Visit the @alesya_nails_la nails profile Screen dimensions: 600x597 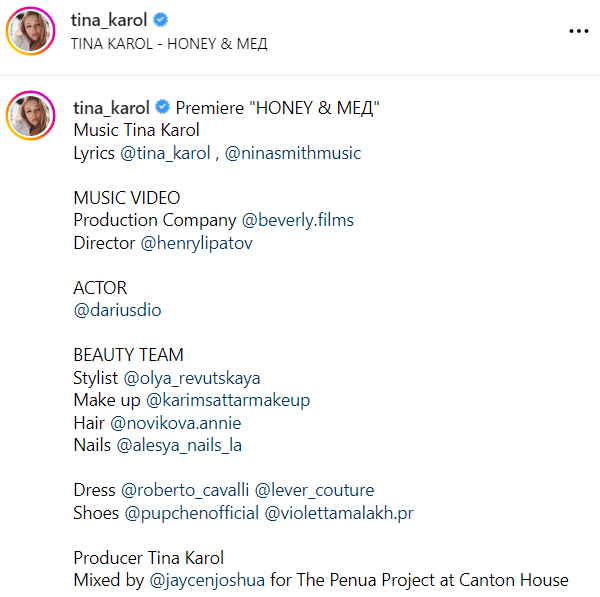(x=179, y=445)
